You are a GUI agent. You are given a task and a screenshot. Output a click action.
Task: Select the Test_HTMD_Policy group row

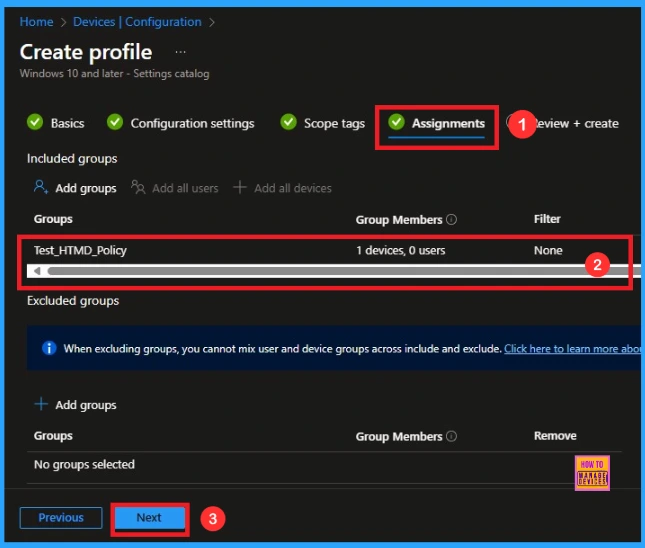tap(327, 251)
